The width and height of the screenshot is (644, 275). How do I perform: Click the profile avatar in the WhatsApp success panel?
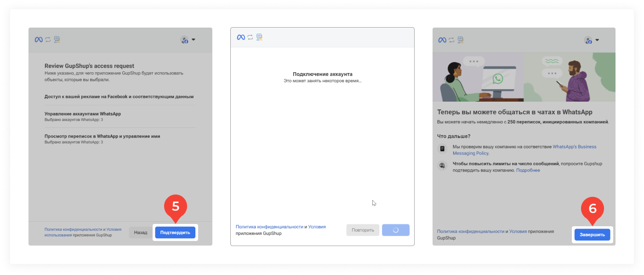coord(588,40)
